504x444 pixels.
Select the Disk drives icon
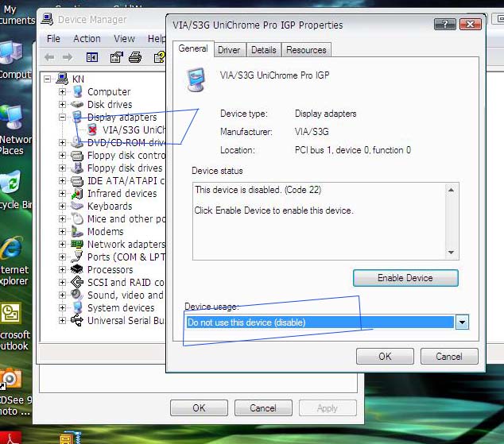[x=77, y=104]
